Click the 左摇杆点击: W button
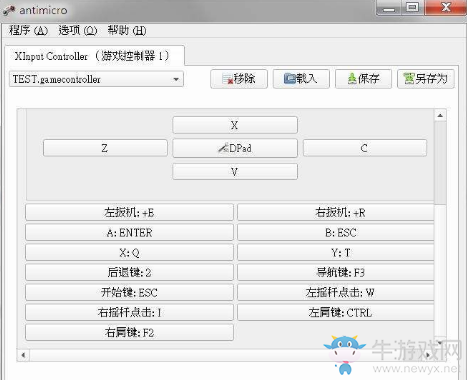The width and height of the screenshot is (467, 380). [x=336, y=292]
